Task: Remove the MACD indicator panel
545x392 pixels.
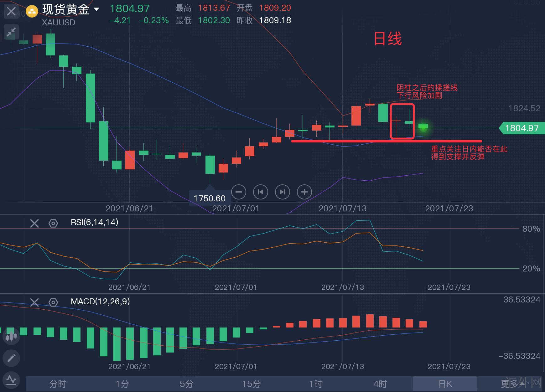Action: click(x=34, y=302)
